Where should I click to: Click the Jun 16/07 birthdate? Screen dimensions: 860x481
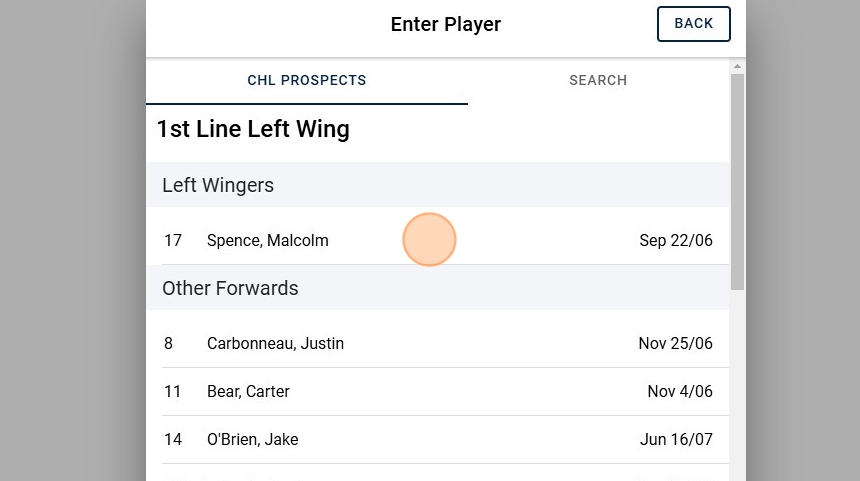(676, 439)
